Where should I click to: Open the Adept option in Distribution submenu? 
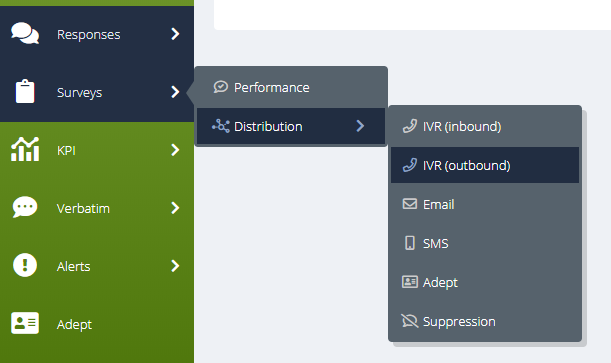tap(485, 282)
